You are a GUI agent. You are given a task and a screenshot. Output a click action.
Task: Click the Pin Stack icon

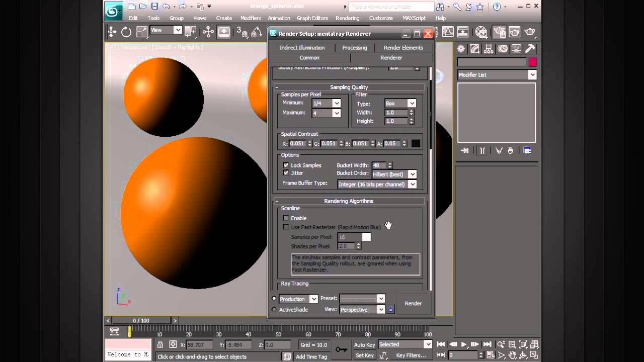pyautogui.click(x=465, y=150)
